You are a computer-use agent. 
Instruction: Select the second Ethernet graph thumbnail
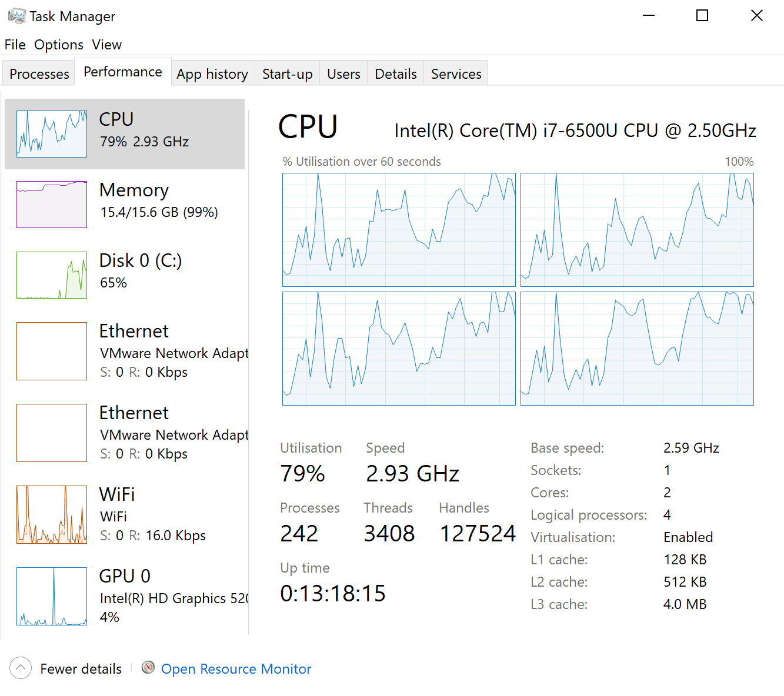52,433
